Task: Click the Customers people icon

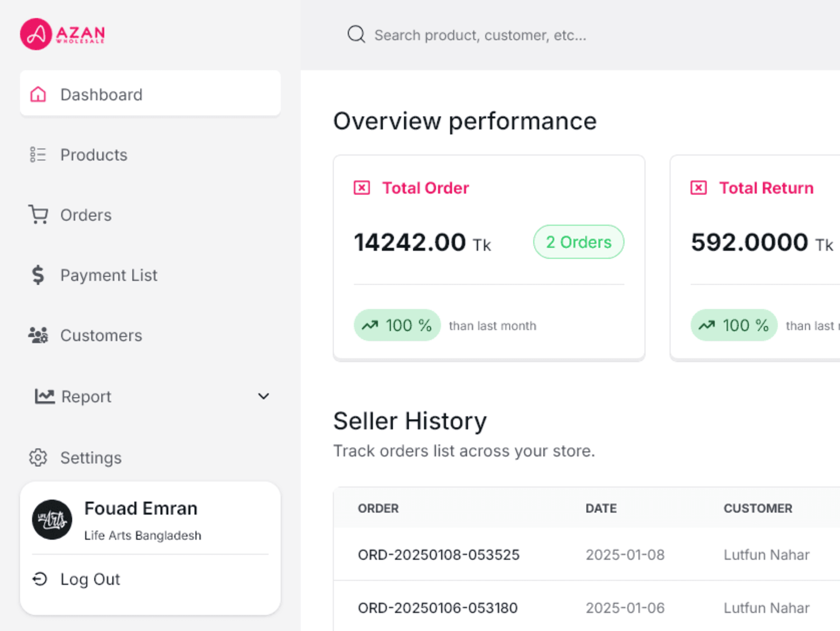Action: pos(38,335)
